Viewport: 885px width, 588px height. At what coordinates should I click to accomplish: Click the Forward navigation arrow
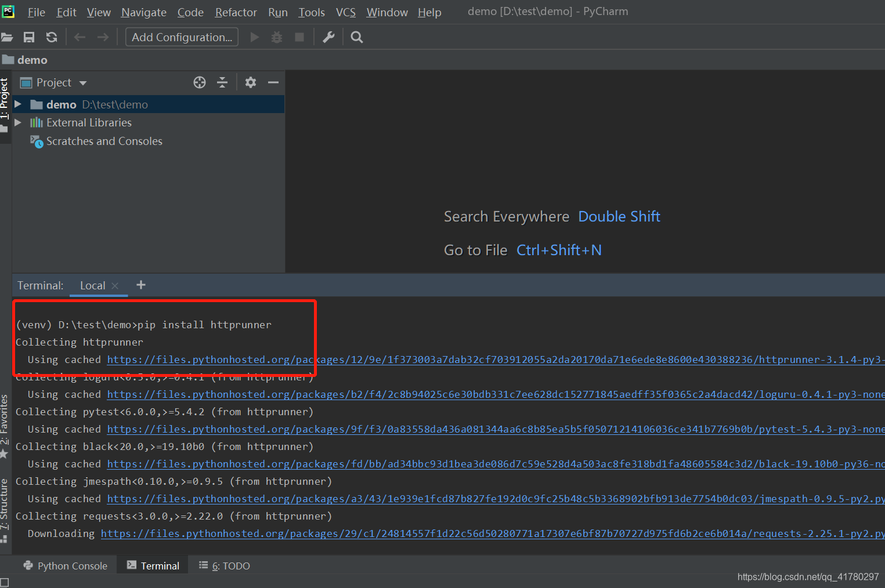103,37
